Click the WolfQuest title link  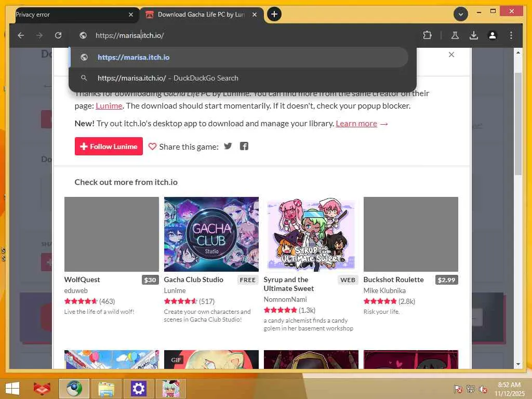click(82, 280)
